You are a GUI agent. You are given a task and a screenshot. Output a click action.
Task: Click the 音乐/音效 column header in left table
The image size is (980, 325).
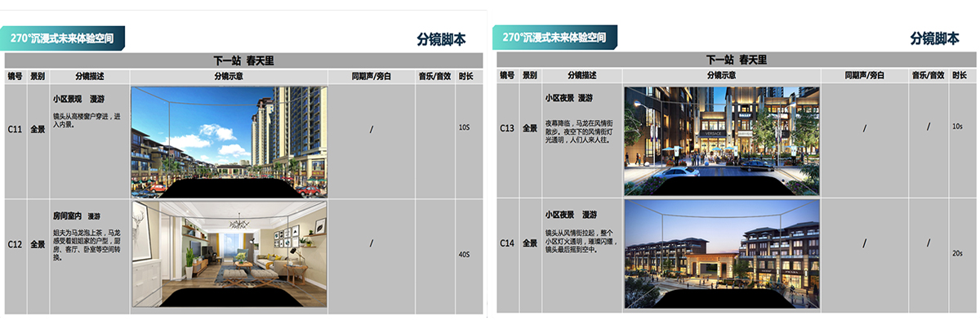[x=435, y=75]
